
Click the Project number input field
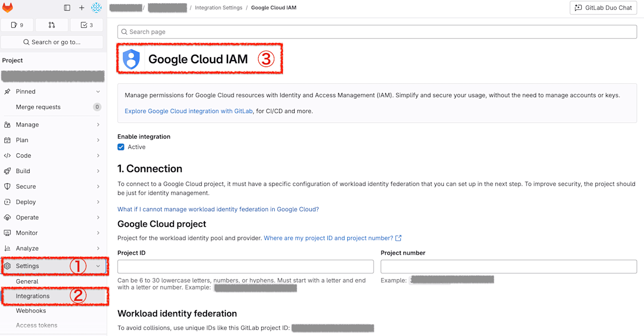click(x=509, y=266)
